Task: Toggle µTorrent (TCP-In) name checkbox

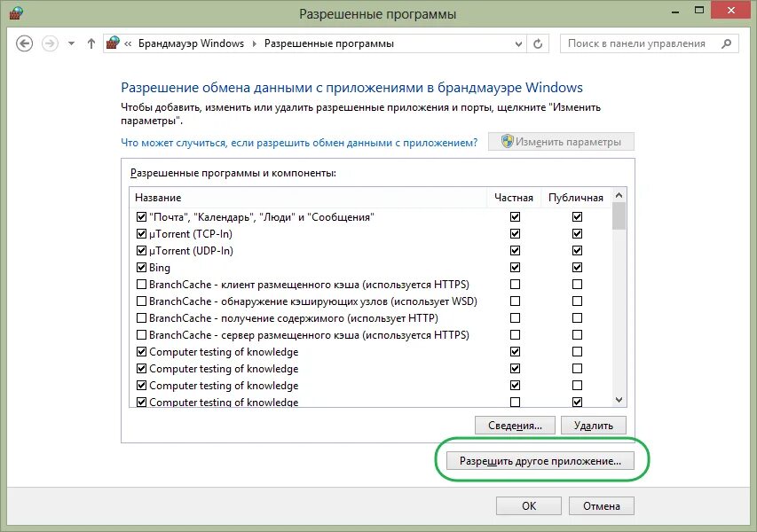Action: (141, 233)
